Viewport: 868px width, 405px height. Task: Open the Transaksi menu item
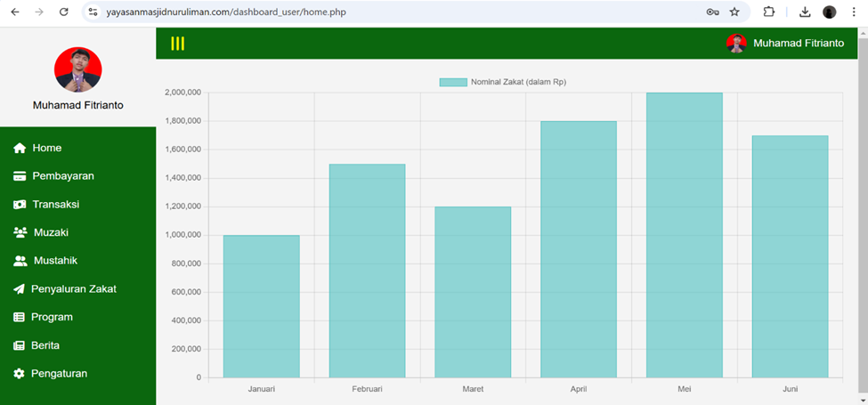coord(55,205)
